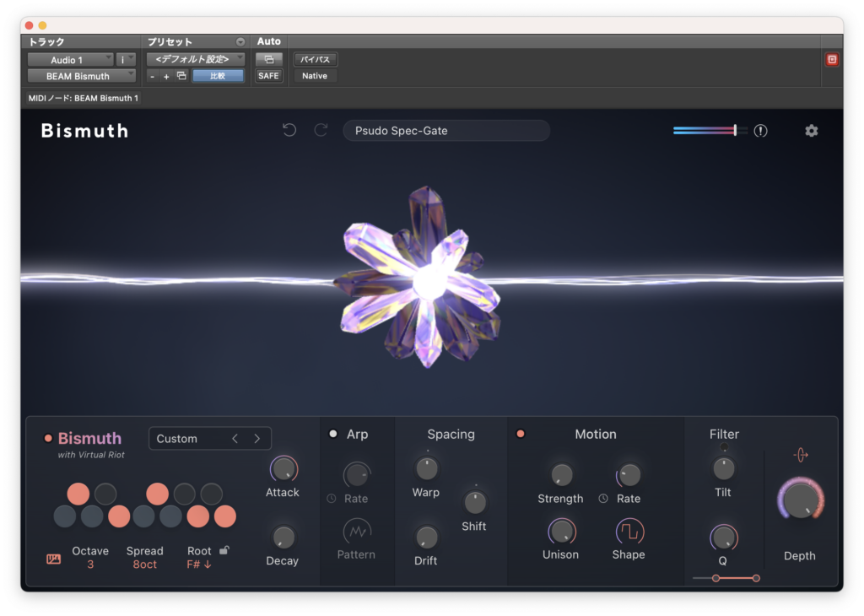
Task: Click the orbit icon above Depth knob
Action: pos(801,455)
